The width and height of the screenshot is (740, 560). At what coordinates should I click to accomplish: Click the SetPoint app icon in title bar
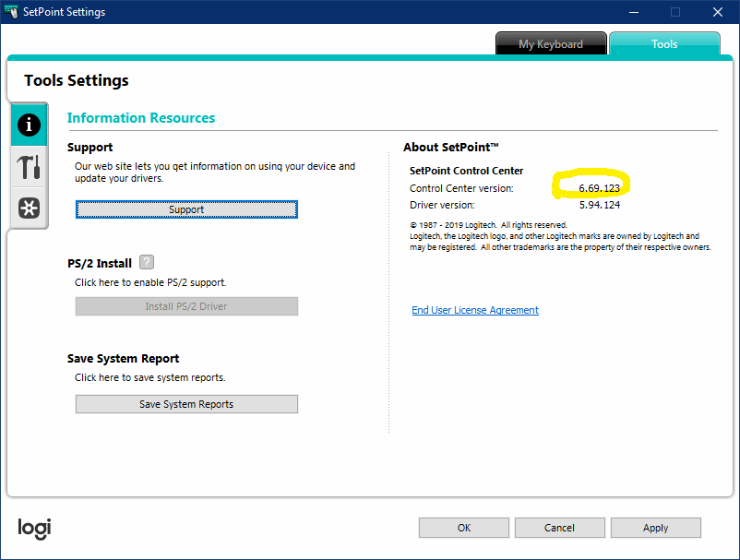coord(11,11)
